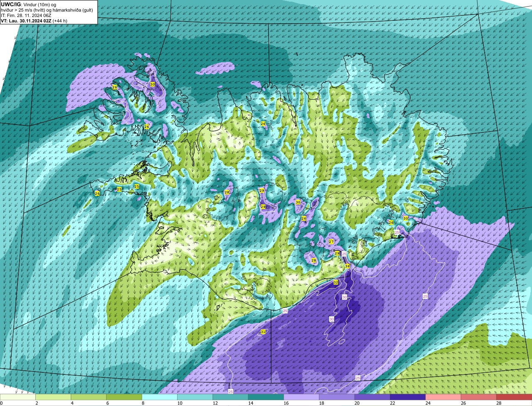Click the legend scale value "4"

72,403
